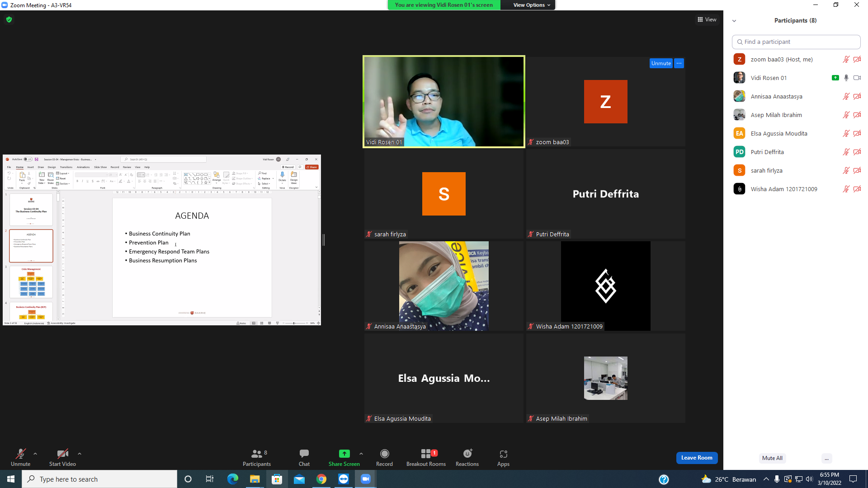Click the Leave Room button
Image resolution: width=868 pixels, height=488 pixels.
697,458
